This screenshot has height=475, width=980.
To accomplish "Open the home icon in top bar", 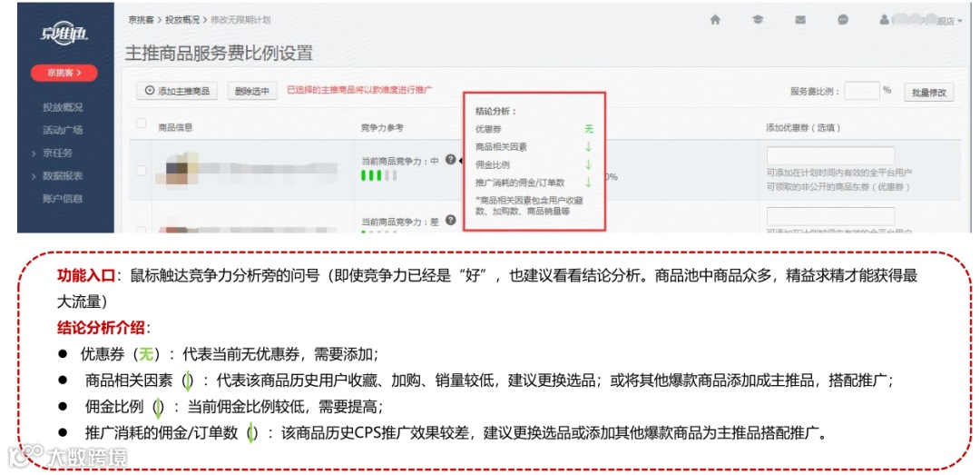I will coord(715,20).
